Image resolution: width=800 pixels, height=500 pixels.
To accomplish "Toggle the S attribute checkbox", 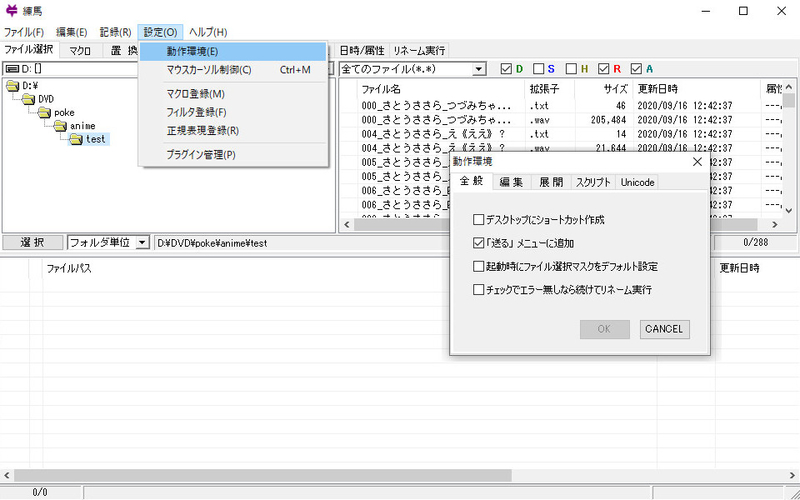I will [x=538, y=69].
